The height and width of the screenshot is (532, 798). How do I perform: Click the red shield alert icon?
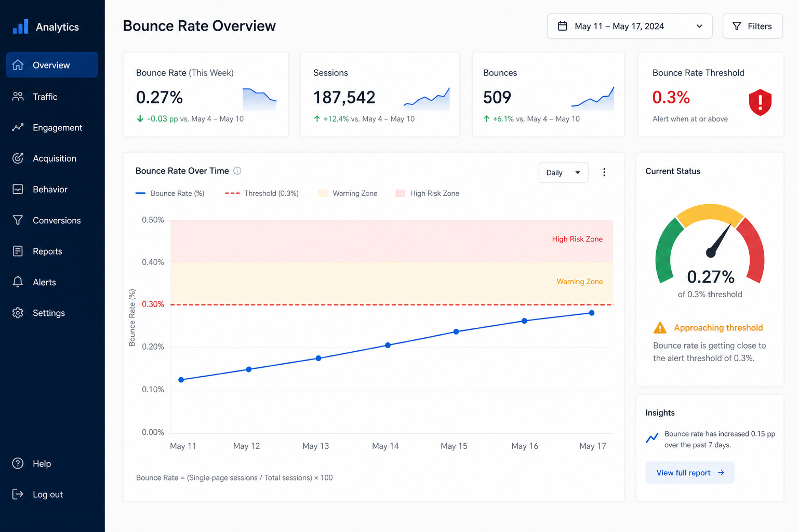(x=760, y=102)
